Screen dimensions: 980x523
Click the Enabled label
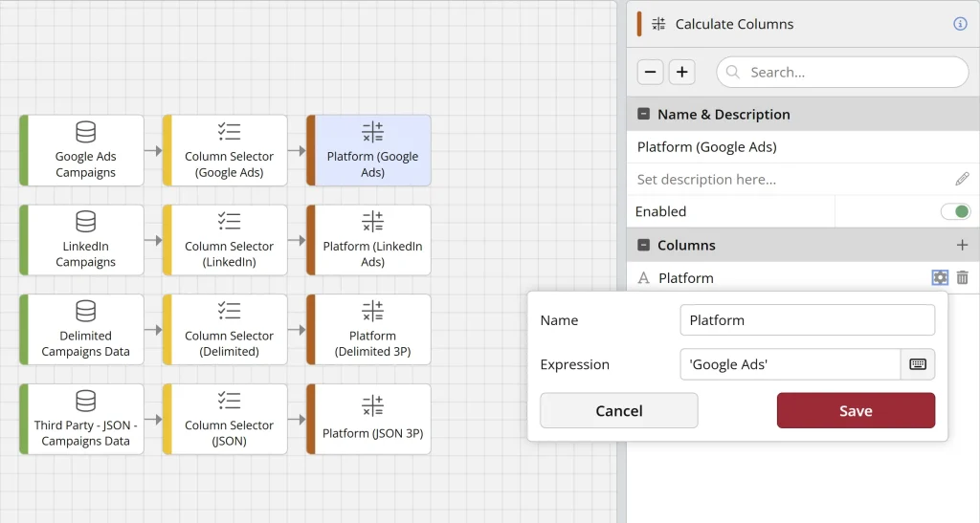(x=660, y=211)
